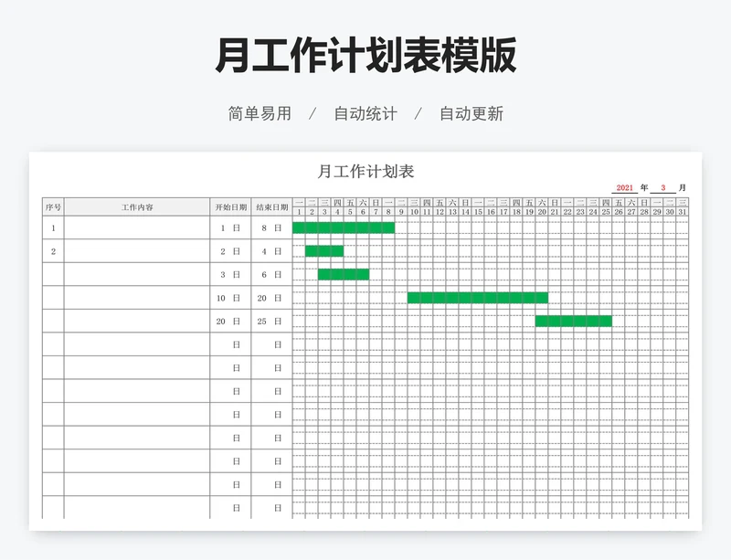Screen dimensions: 731x560
Task: Click the 结束日期 column header
Action: click(x=271, y=207)
